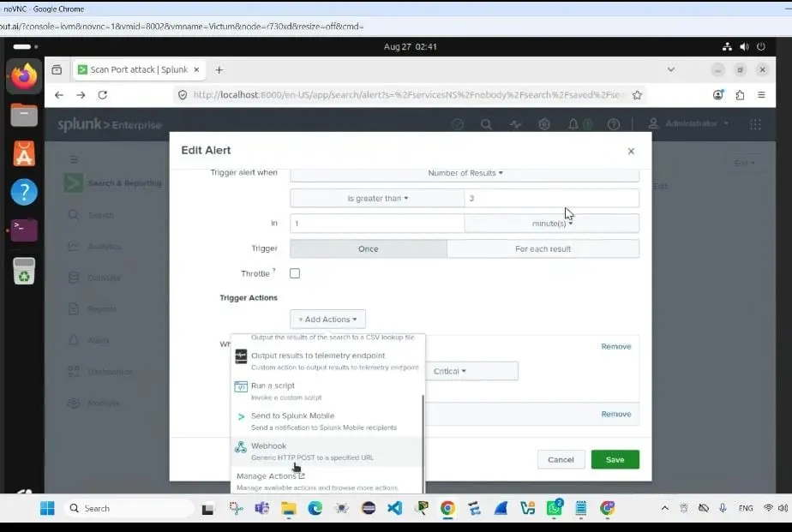The width and height of the screenshot is (792, 532).
Task: Open Firefox from the Ubuntu dock
Action: click(x=24, y=76)
